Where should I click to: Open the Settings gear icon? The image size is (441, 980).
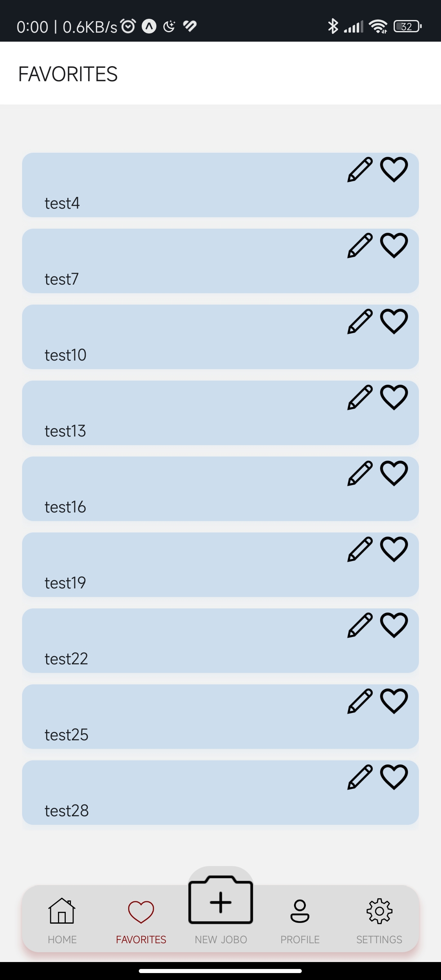click(x=379, y=911)
